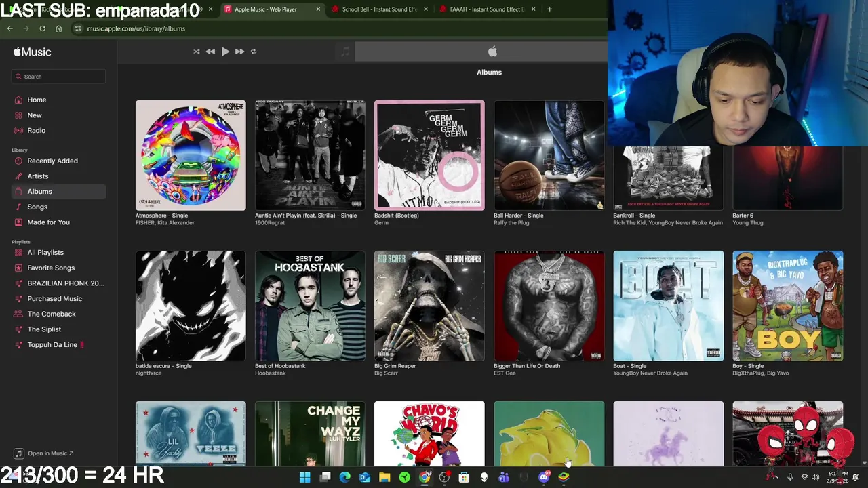Click the browser home button
This screenshot has height=488, width=868.
tap(58, 28)
